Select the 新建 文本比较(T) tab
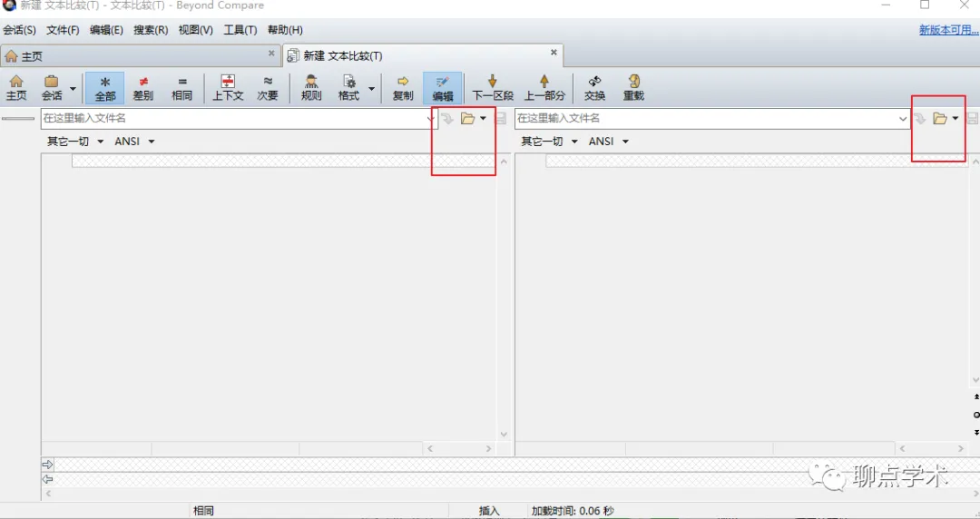Viewport: 980px width, 519px height. point(423,55)
